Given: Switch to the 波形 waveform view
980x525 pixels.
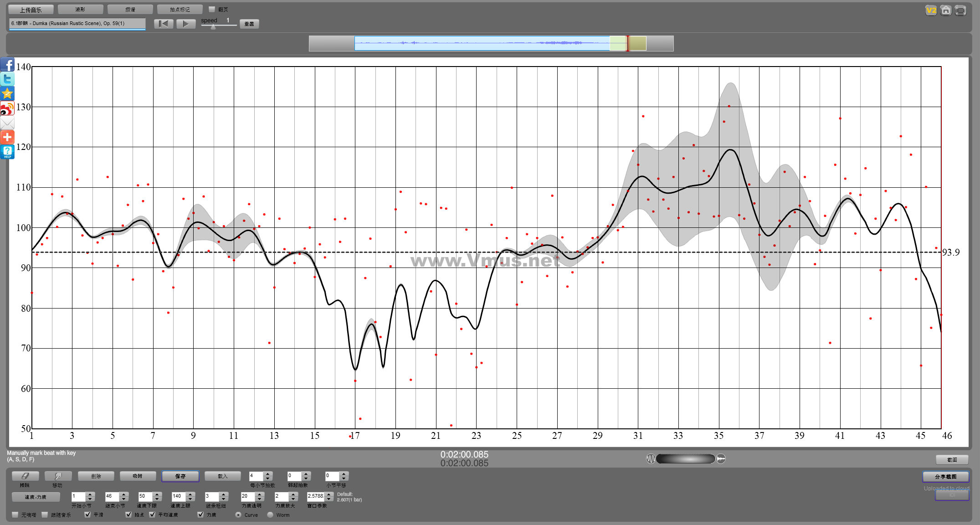Looking at the screenshot, I should click(x=80, y=10).
